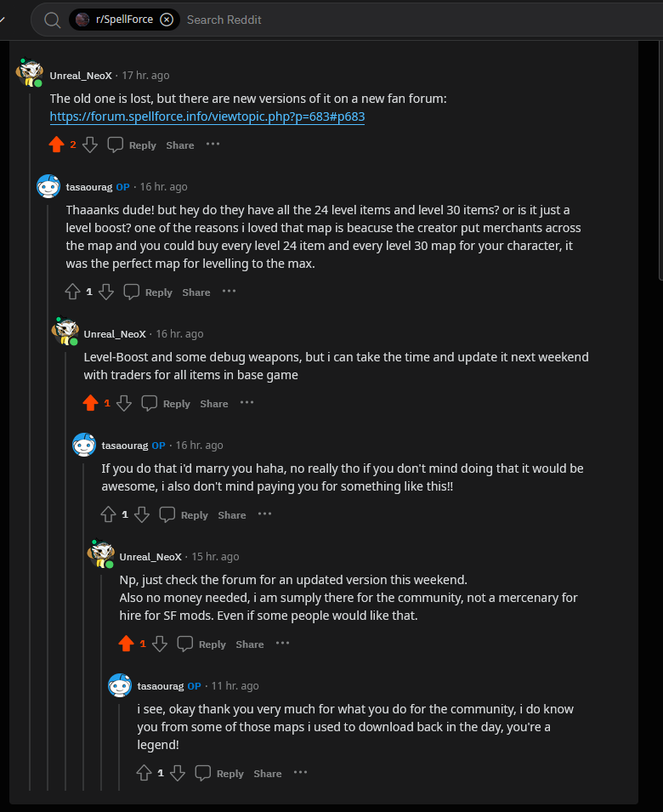Share the comment containing the forum link
The image size is (663, 812).
pyautogui.click(x=180, y=145)
